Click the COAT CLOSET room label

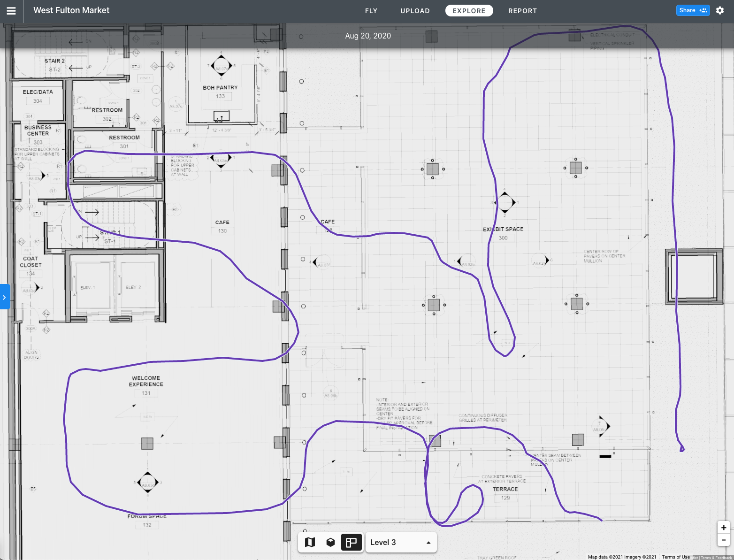31,262
